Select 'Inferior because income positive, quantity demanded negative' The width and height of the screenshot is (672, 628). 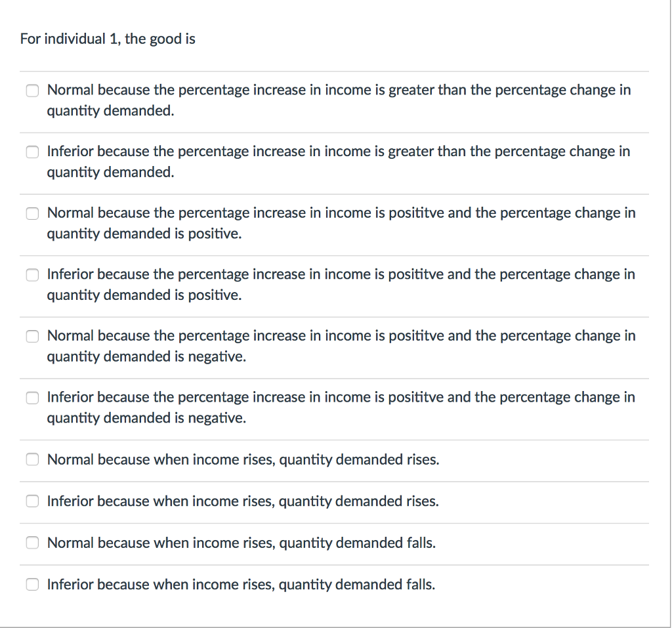click(x=32, y=397)
